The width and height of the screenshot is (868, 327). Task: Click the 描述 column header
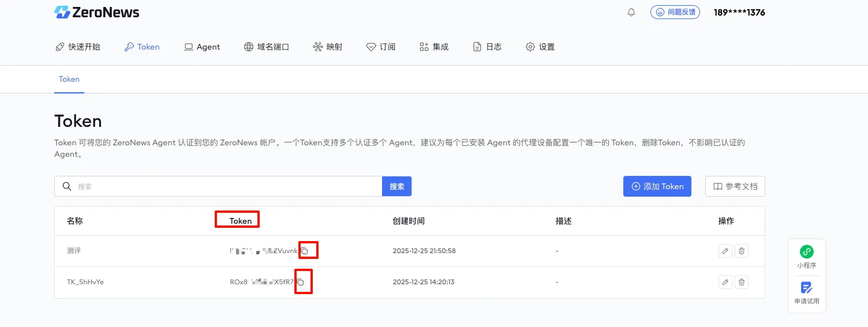(x=563, y=221)
